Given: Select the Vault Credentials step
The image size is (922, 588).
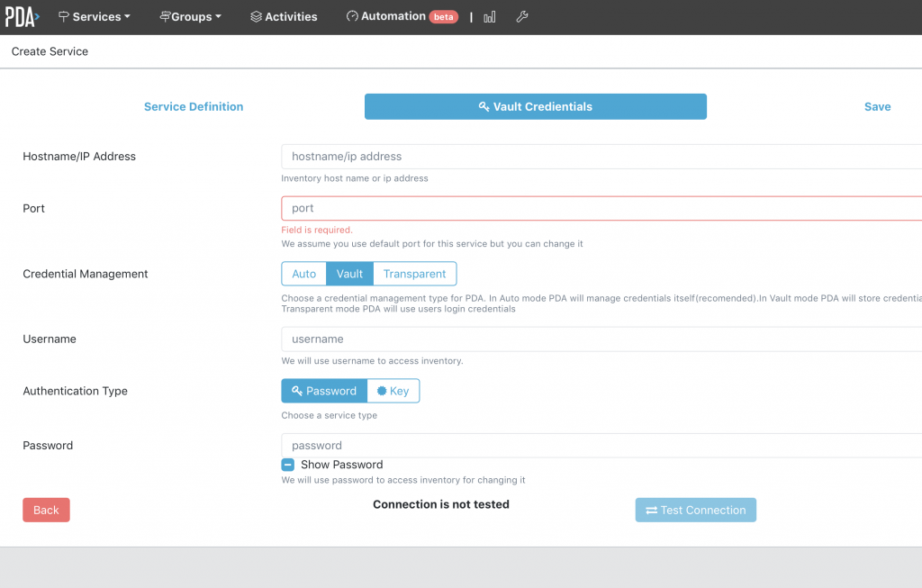Looking at the screenshot, I should coord(535,106).
